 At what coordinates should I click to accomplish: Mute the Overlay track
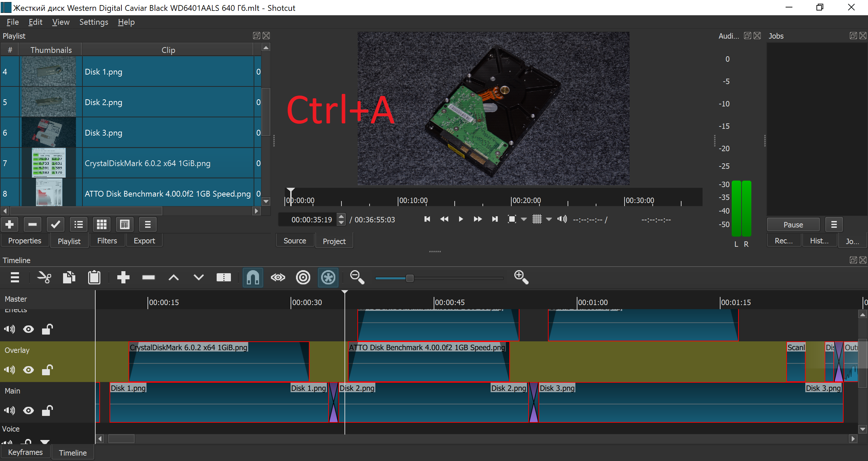tap(9, 370)
